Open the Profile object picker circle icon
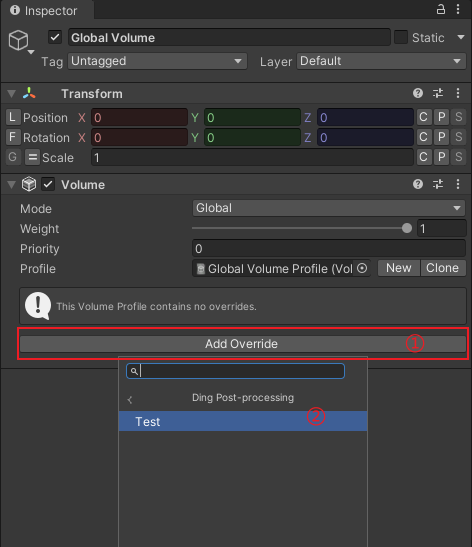The height and width of the screenshot is (547, 472). tap(362, 268)
